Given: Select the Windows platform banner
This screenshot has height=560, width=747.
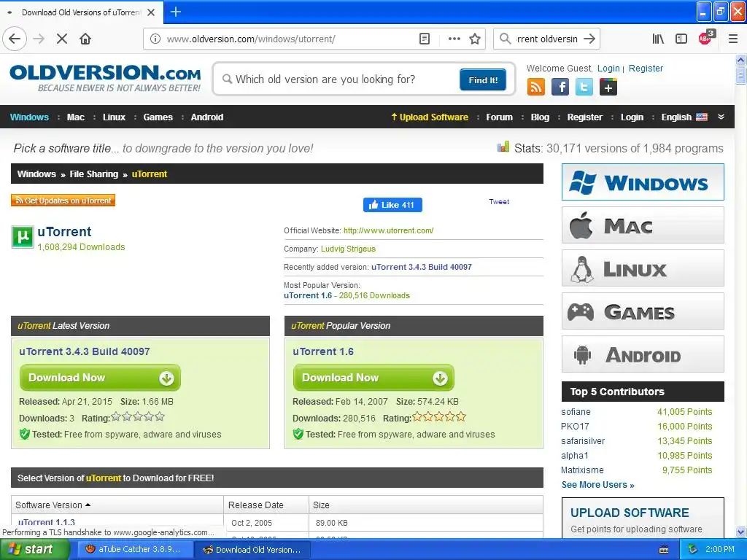Looking at the screenshot, I should [643, 182].
